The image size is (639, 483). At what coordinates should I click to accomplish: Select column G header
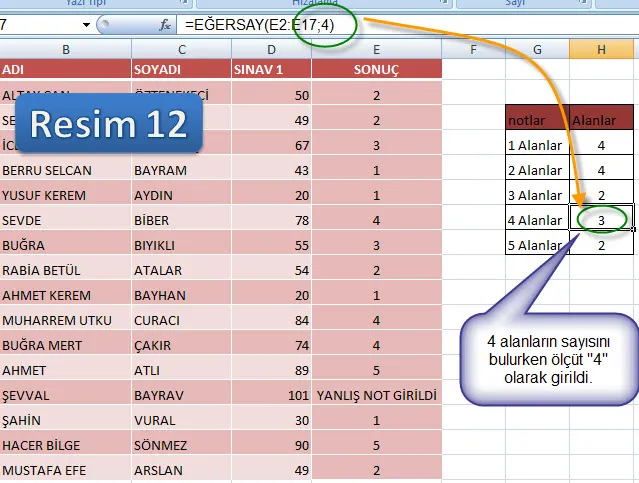(x=537, y=47)
